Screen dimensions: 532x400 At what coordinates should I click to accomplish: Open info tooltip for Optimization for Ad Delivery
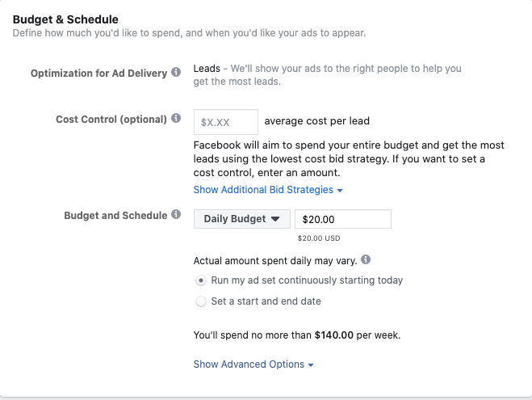176,72
